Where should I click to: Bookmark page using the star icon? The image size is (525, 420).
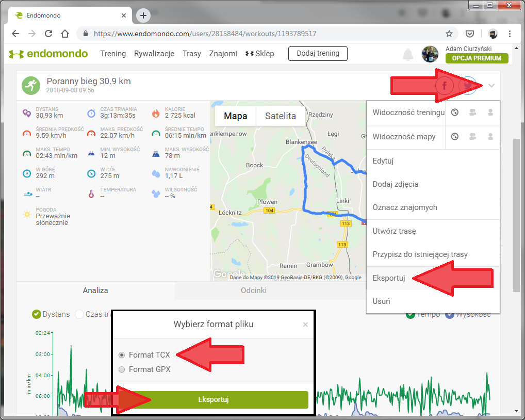[x=449, y=34]
